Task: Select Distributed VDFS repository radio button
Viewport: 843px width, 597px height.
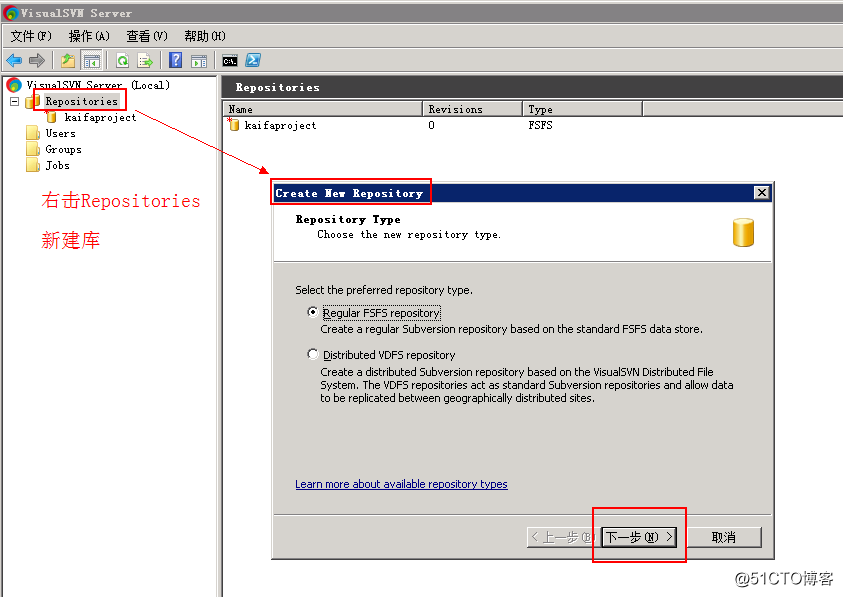Action: coord(312,354)
